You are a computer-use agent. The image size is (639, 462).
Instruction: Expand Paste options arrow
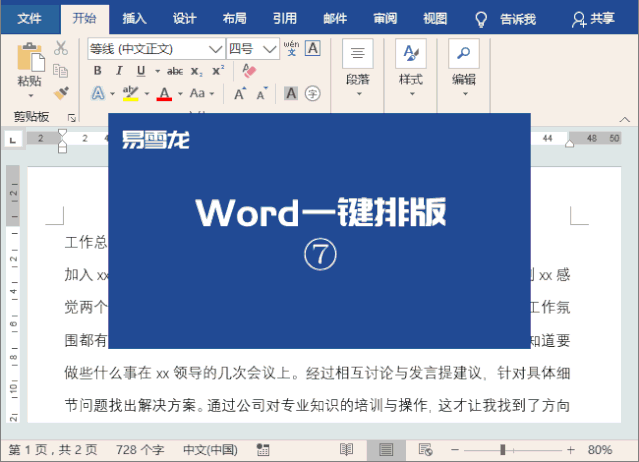(x=30, y=96)
